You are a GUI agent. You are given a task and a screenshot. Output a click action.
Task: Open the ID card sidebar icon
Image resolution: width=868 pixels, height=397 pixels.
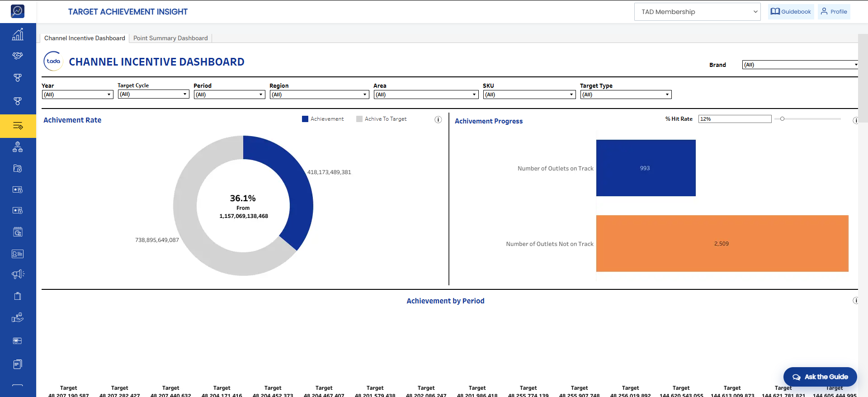click(x=18, y=254)
